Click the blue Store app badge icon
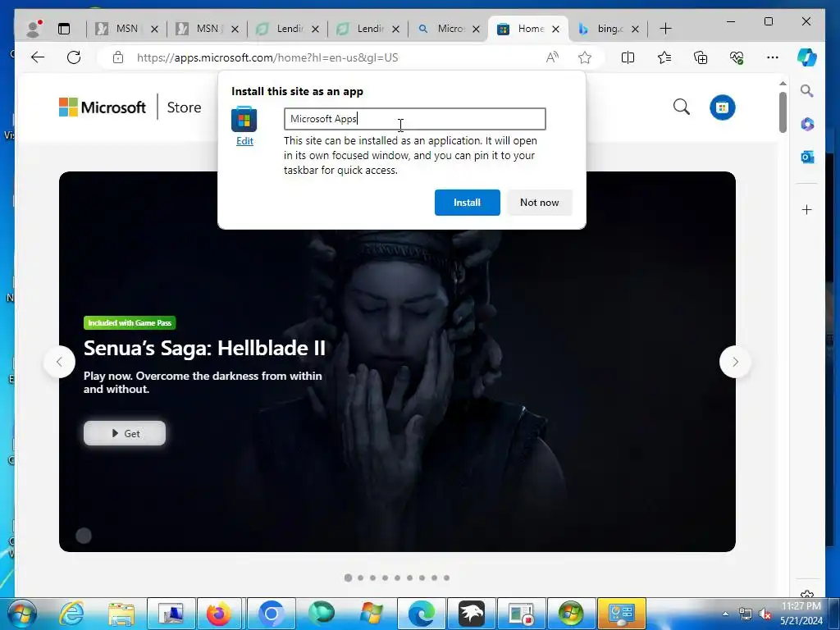This screenshot has height=630, width=840. (722, 107)
